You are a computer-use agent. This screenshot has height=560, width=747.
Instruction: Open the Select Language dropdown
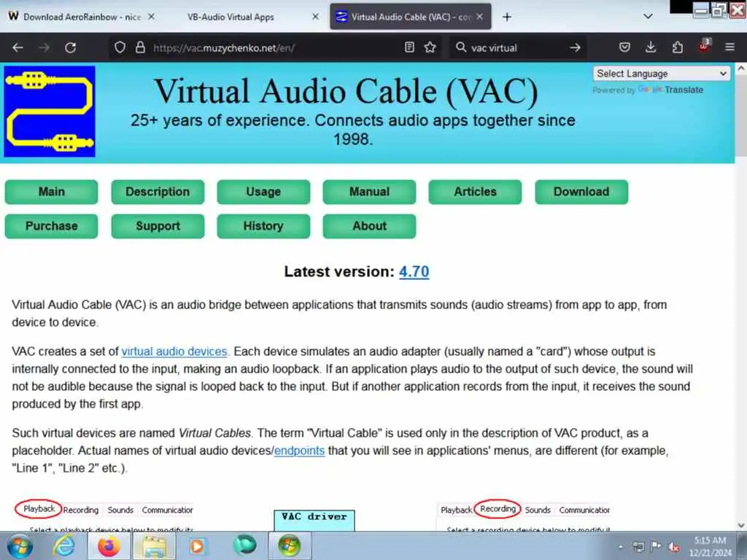coord(661,74)
